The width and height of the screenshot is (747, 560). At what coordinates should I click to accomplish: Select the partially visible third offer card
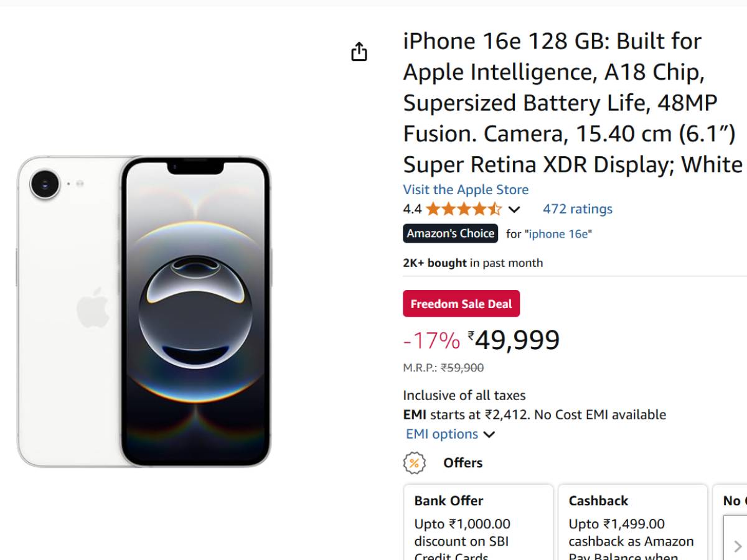click(x=731, y=523)
